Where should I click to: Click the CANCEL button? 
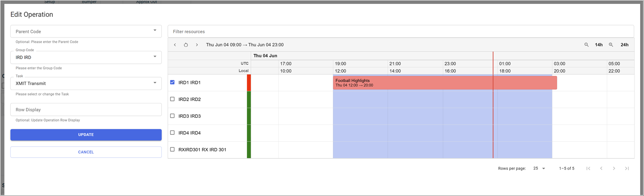click(x=86, y=152)
